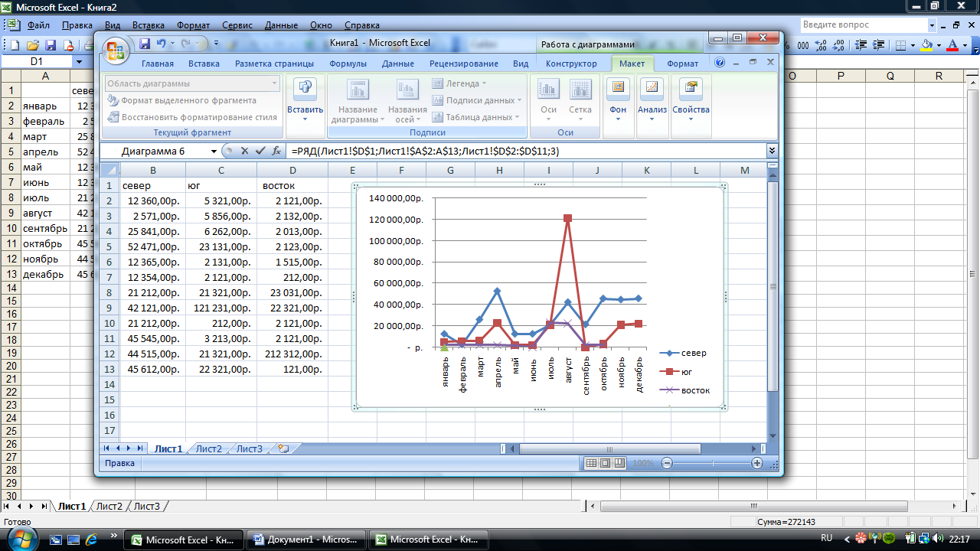Click Save icon in back Excel toolbar
The image size is (980, 551).
51,45
